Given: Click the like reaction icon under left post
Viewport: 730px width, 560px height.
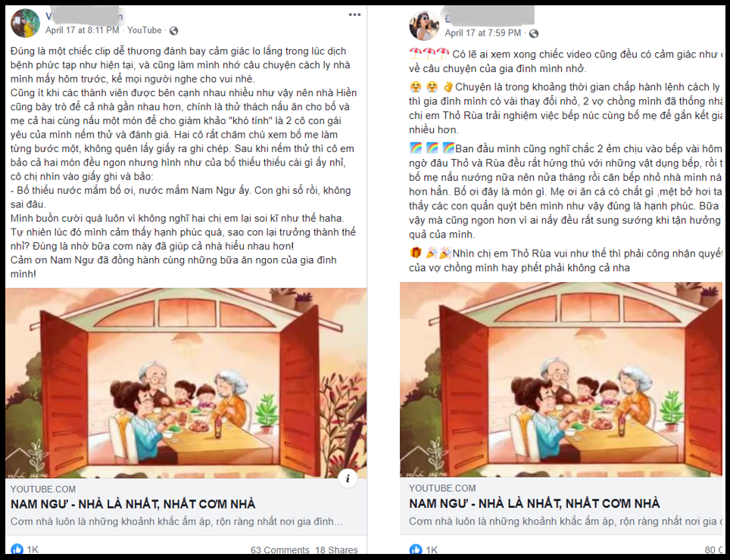Looking at the screenshot, I should [17, 549].
